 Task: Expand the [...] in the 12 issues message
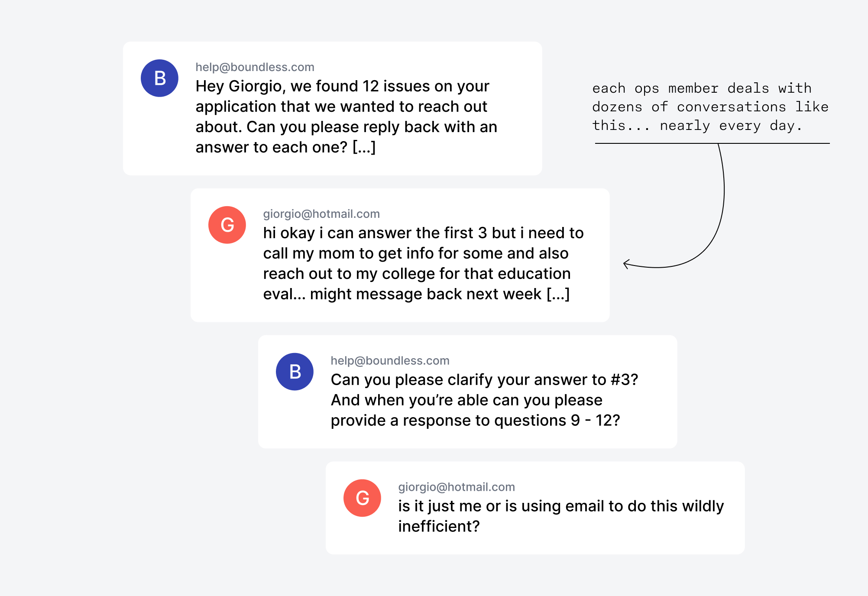(364, 147)
